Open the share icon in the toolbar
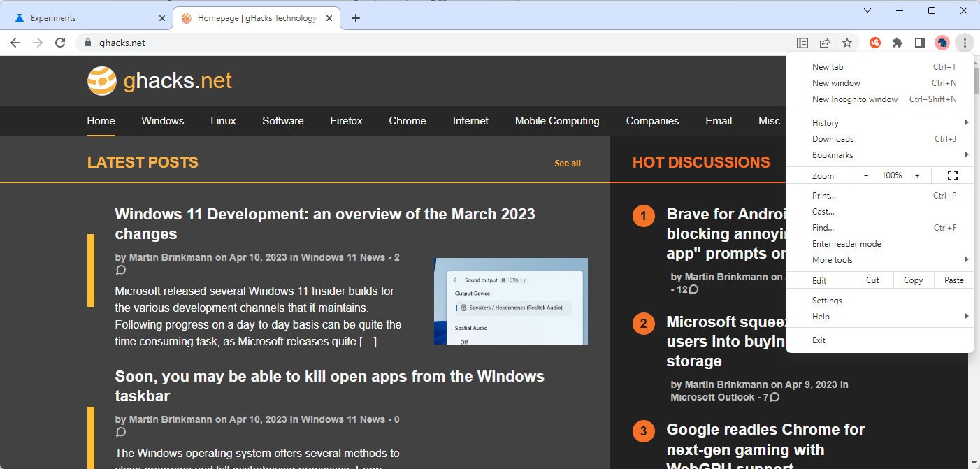Image resolution: width=980 pixels, height=469 pixels. click(x=825, y=43)
